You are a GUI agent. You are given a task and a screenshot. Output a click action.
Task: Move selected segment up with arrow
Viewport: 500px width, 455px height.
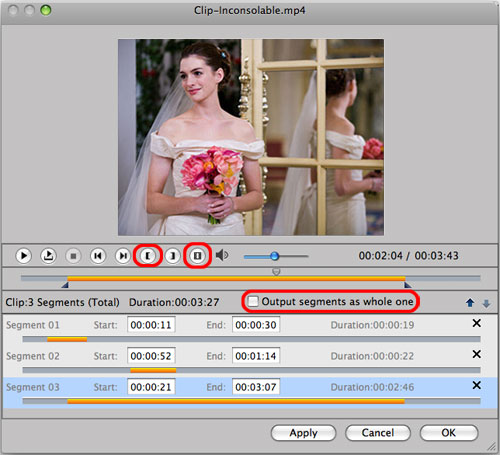[470, 303]
